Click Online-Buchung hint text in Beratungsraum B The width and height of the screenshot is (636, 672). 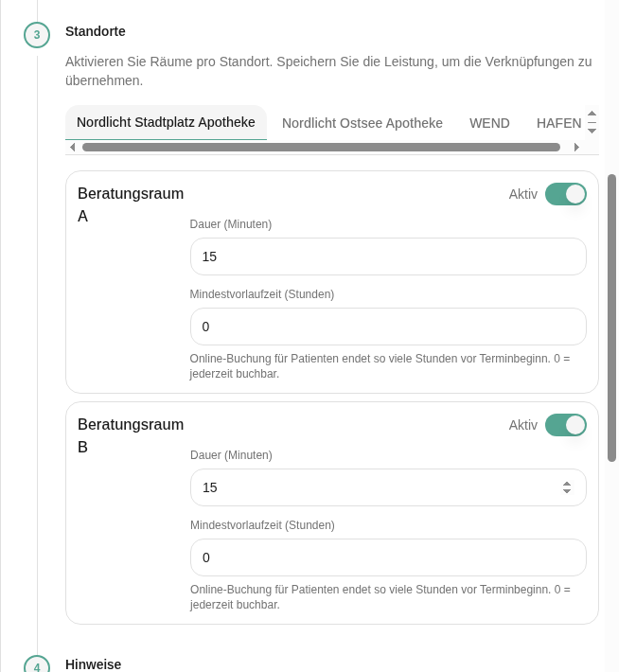click(x=380, y=597)
